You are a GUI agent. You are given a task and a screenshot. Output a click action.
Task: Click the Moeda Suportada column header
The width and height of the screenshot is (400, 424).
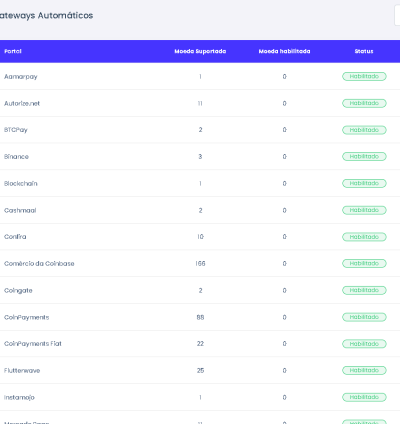click(200, 51)
